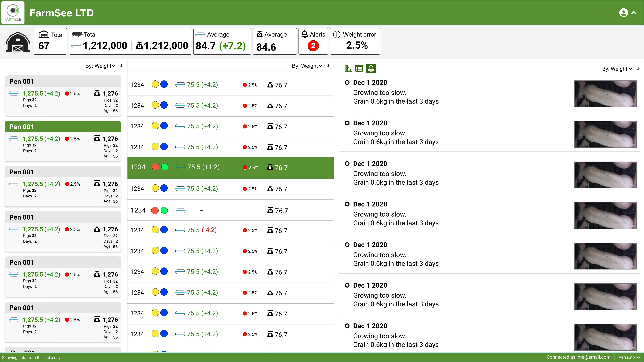
Task: Click red error icon in the (-4.2) row
Action: point(245,230)
